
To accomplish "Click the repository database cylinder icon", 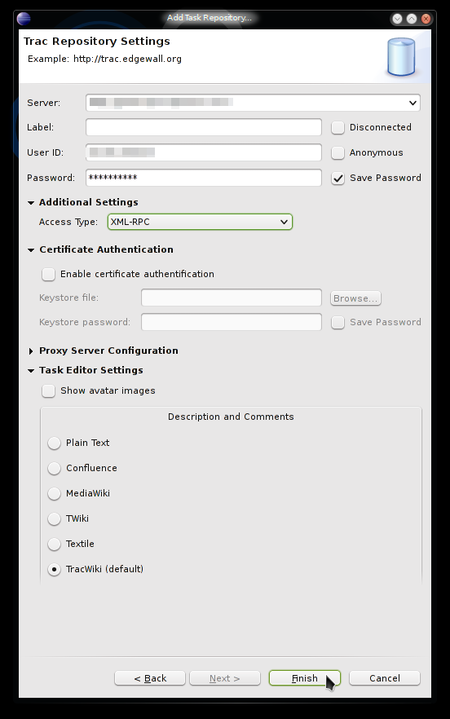I will click(401, 57).
